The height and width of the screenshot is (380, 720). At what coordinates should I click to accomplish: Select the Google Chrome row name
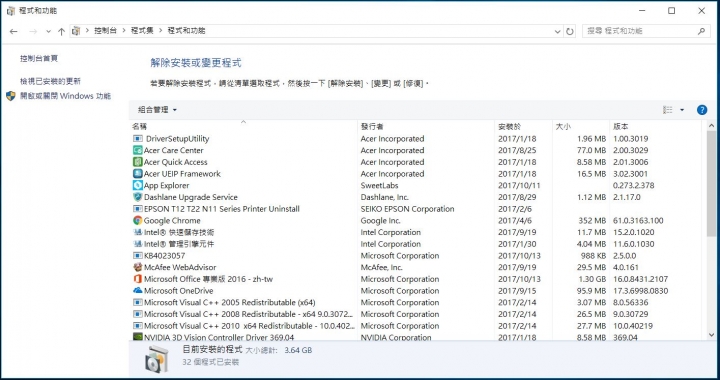172,220
